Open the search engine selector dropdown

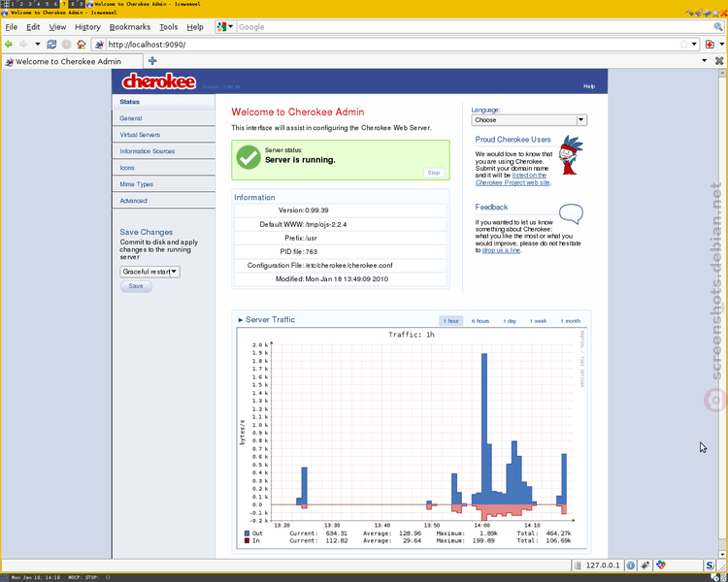coord(225,27)
